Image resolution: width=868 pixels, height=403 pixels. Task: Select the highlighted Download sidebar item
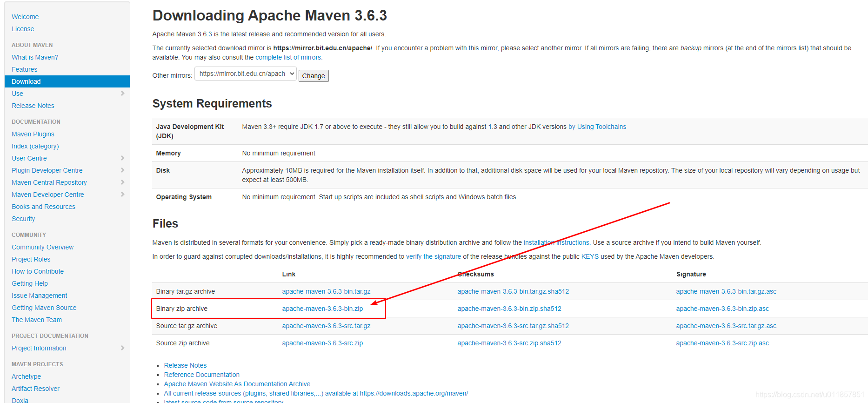[67, 81]
